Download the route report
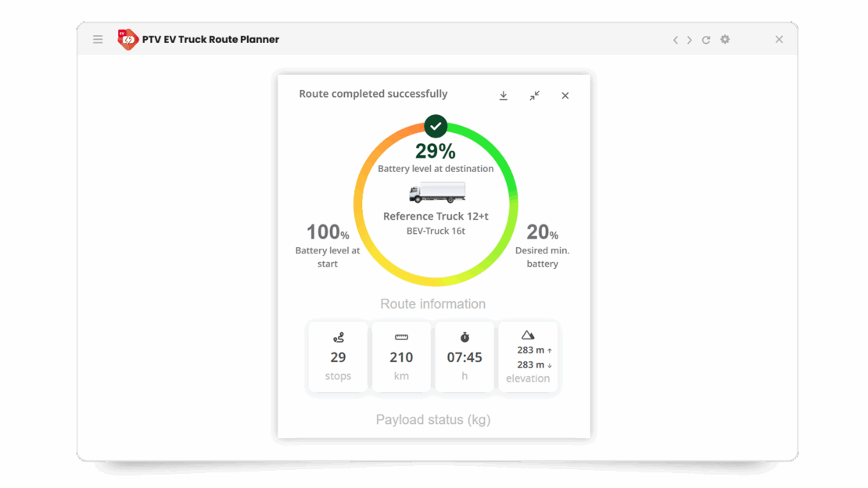 [x=504, y=95]
